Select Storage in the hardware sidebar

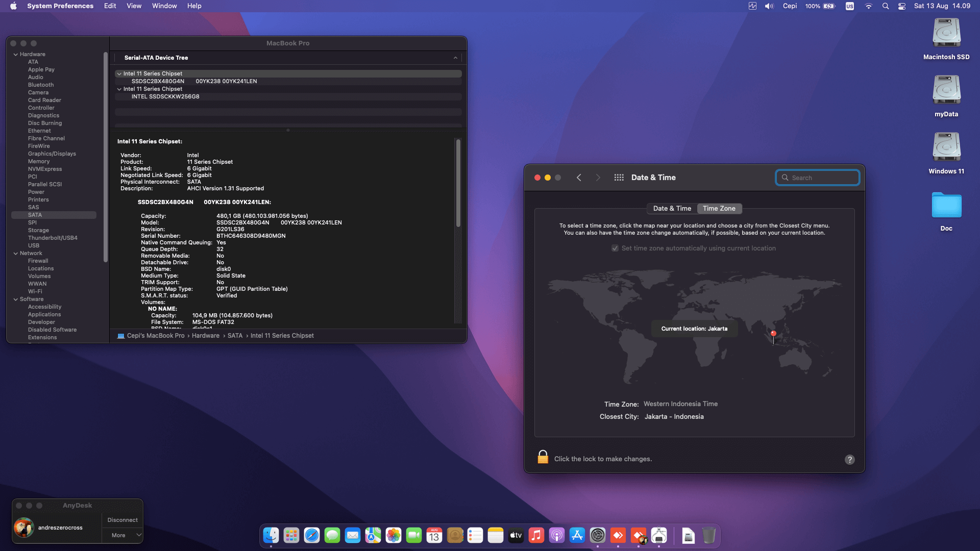pyautogui.click(x=38, y=230)
